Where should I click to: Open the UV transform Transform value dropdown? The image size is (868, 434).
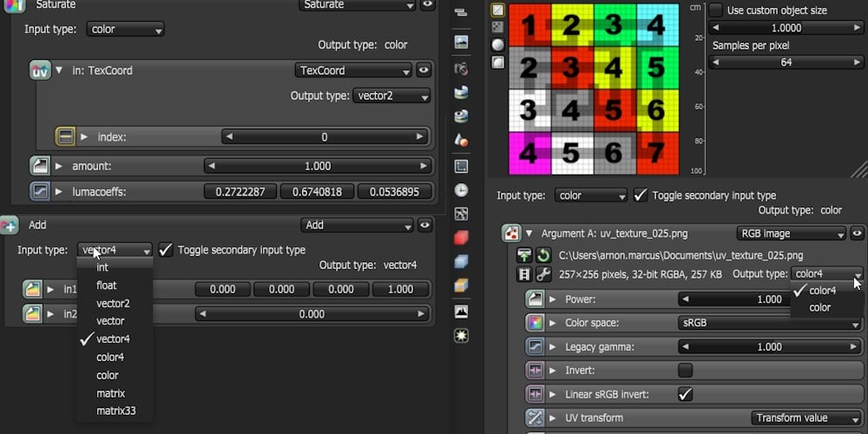point(797,418)
